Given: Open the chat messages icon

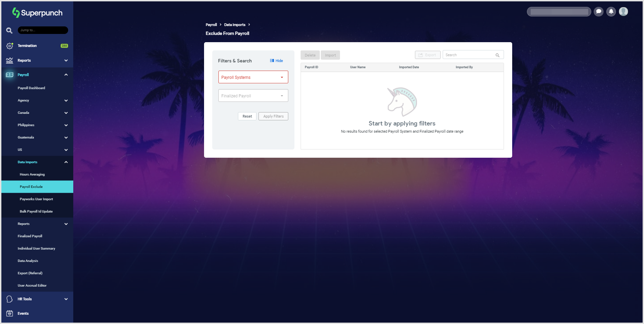Looking at the screenshot, I should point(598,12).
